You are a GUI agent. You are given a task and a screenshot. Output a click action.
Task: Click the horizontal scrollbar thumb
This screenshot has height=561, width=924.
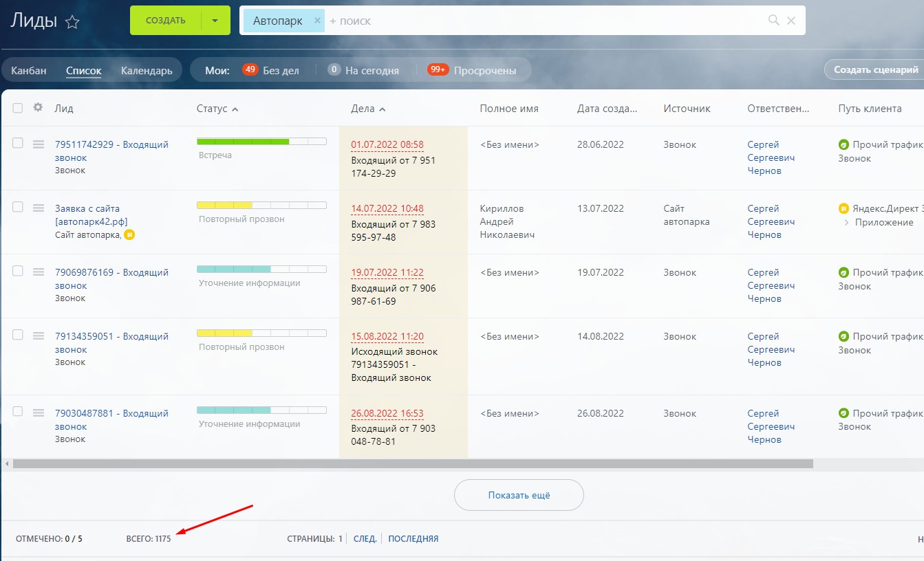(413, 464)
